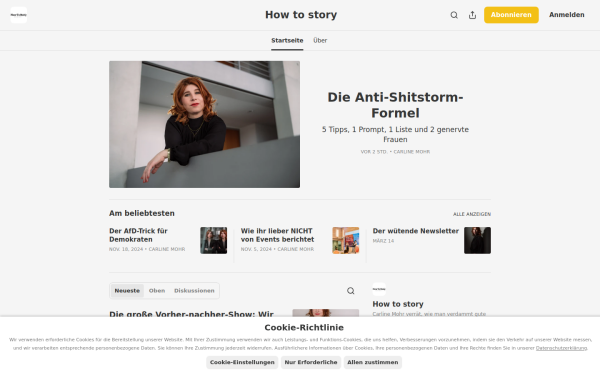Viewport: 600px width, 375px height.
Task: Click the small sidebar publication logo
Action: tap(379, 289)
